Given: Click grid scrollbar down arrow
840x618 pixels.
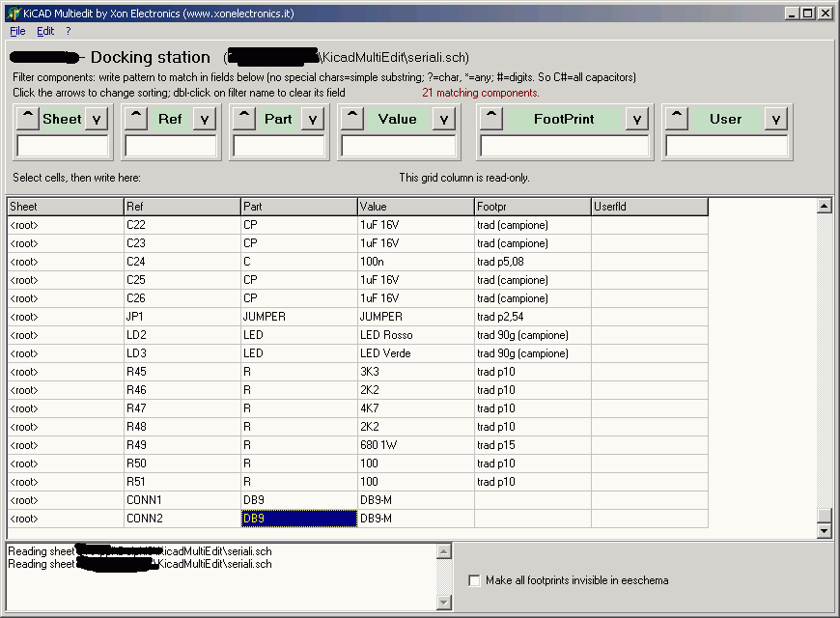Looking at the screenshot, I should pos(824,531).
